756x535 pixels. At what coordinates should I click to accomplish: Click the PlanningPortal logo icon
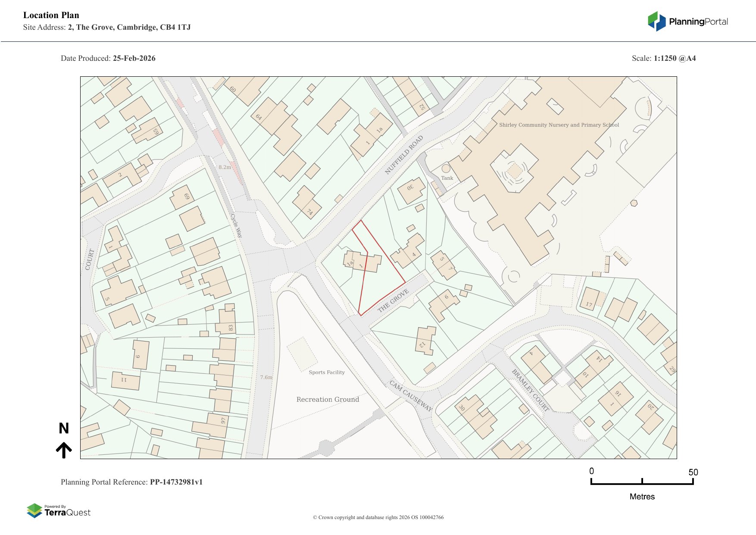(x=656, y=22)
